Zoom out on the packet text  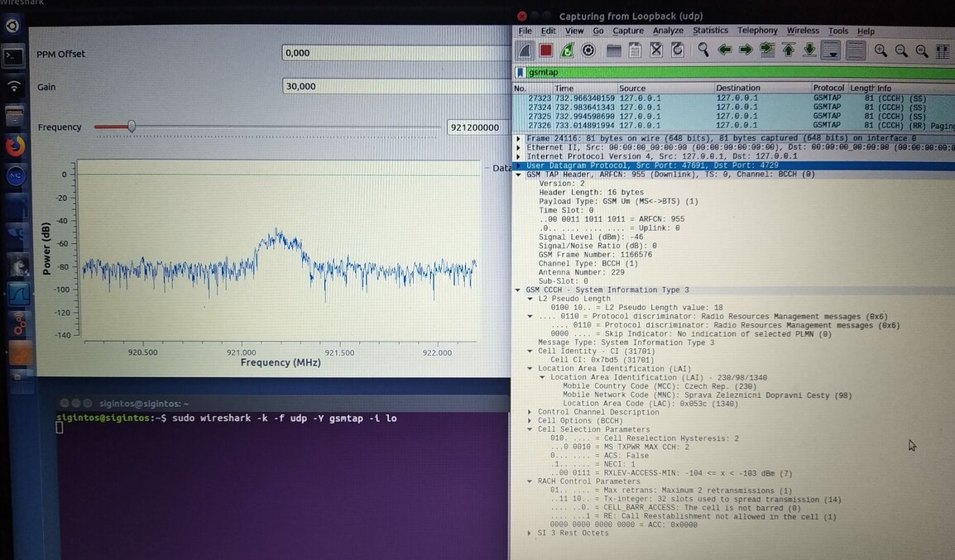(901, 51)
